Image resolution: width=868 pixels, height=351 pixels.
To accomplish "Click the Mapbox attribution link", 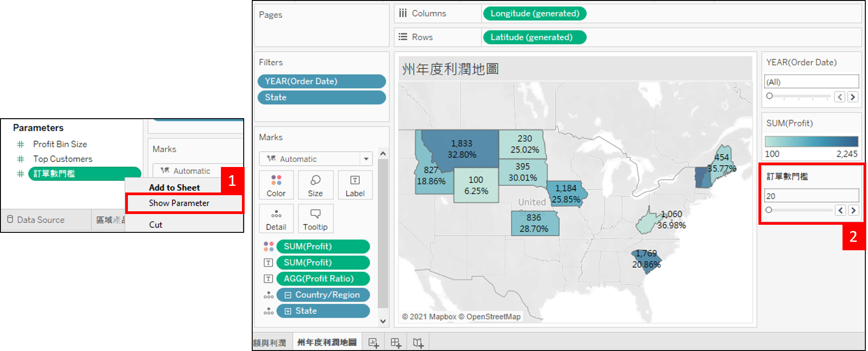I will tap(442, 317).
